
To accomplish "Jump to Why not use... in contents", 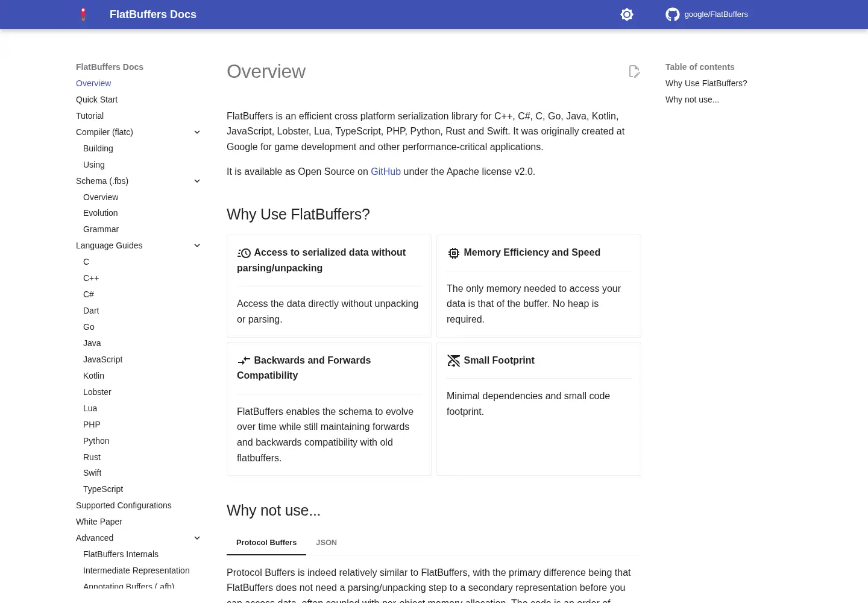I will [x=692, y=99].
